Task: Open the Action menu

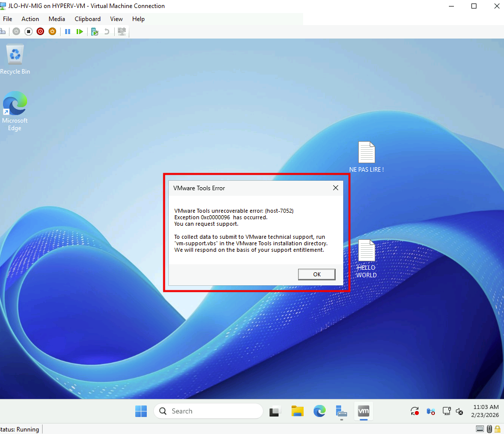Action: coord(30,19)
